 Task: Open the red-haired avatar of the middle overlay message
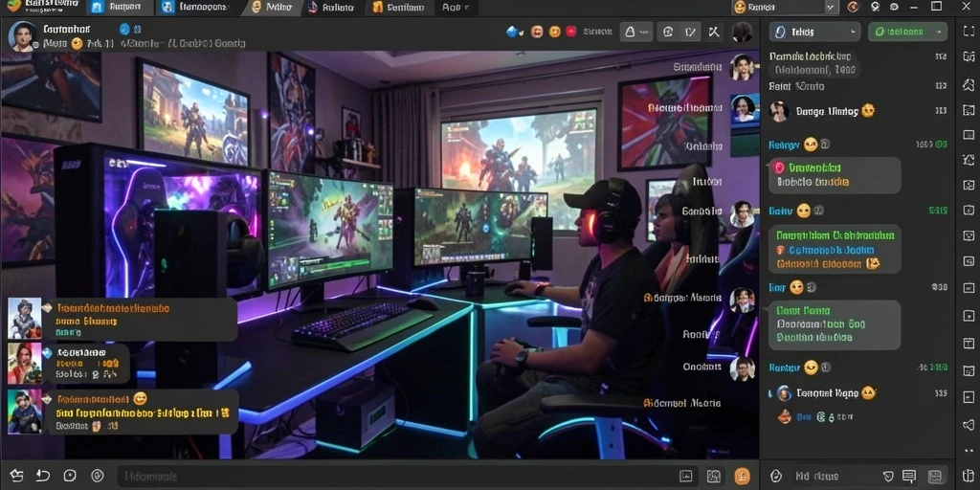coord(24,363)
